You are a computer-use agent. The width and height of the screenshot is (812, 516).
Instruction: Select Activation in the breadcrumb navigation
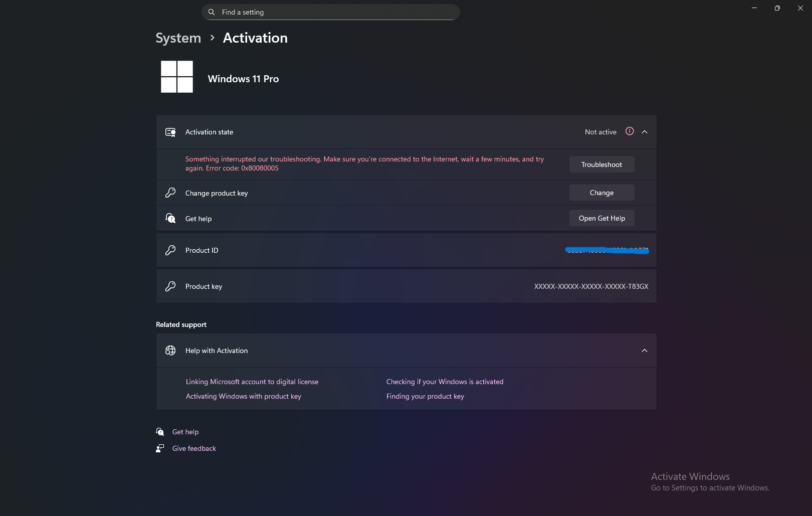[x=255, y=38]
